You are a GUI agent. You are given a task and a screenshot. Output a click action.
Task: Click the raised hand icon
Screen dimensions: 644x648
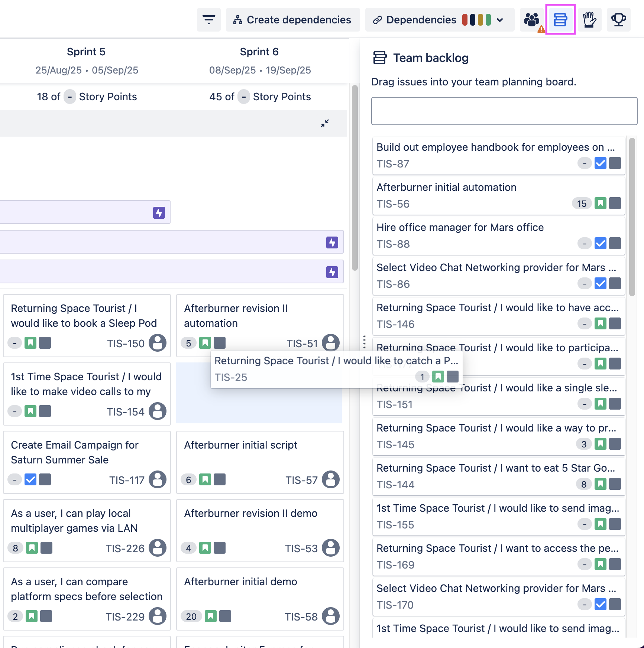tap(589, 20)
